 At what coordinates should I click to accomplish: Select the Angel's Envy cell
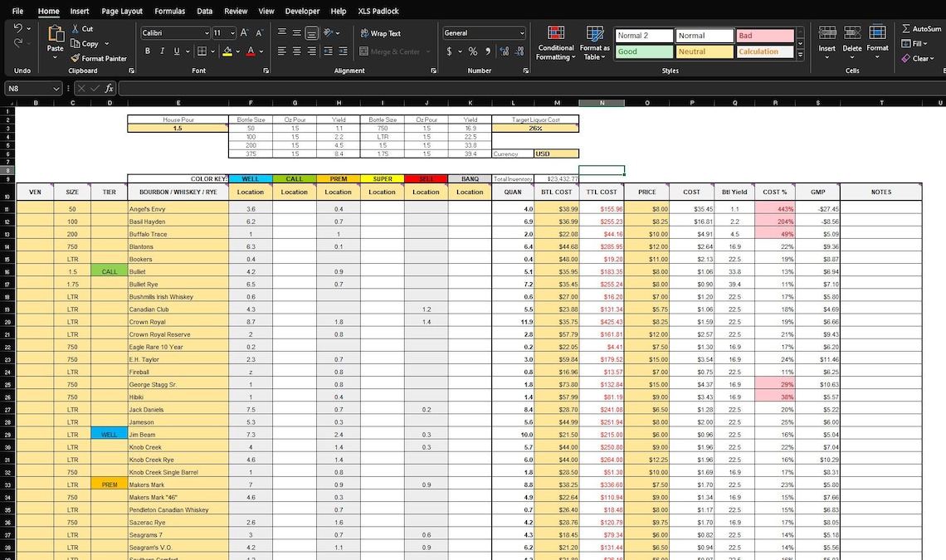tap(178, 209)
